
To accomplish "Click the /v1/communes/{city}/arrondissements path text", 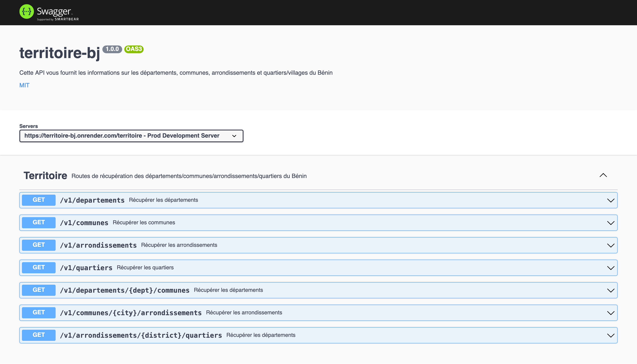I will pos(131,313).
